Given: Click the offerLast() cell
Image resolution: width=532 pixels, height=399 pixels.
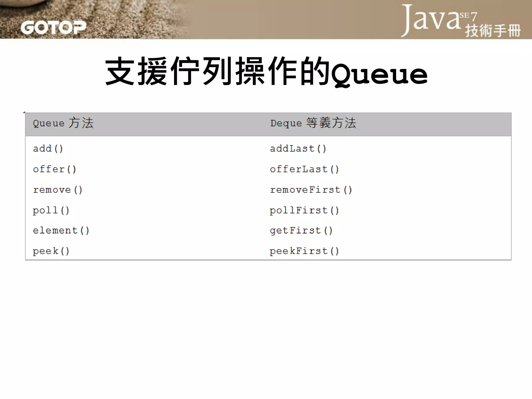Looking at the screenshot, I should point(304,169).
